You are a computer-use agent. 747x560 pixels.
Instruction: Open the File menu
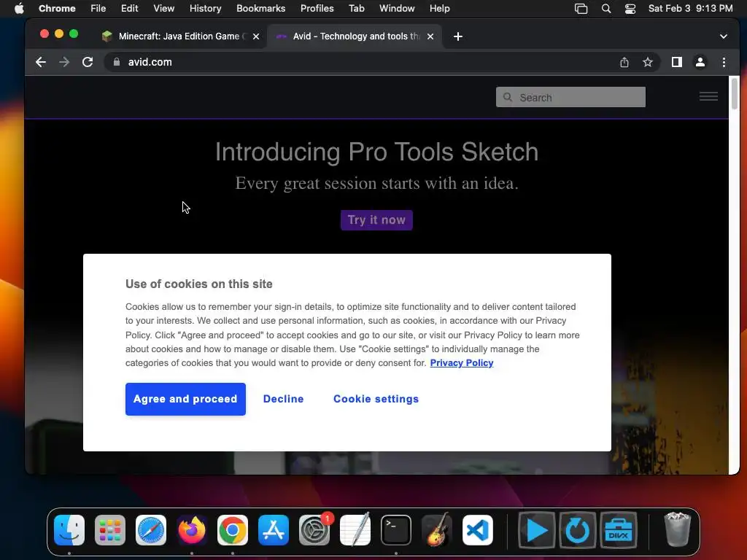click(x=98, y=9)
